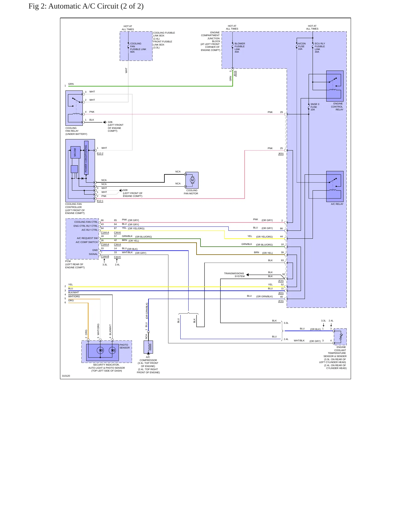Screen dimensions: 411x532
Task: Click 'COOLING FAN CTRL' PCM pin label
Action: tap(86, 222)
